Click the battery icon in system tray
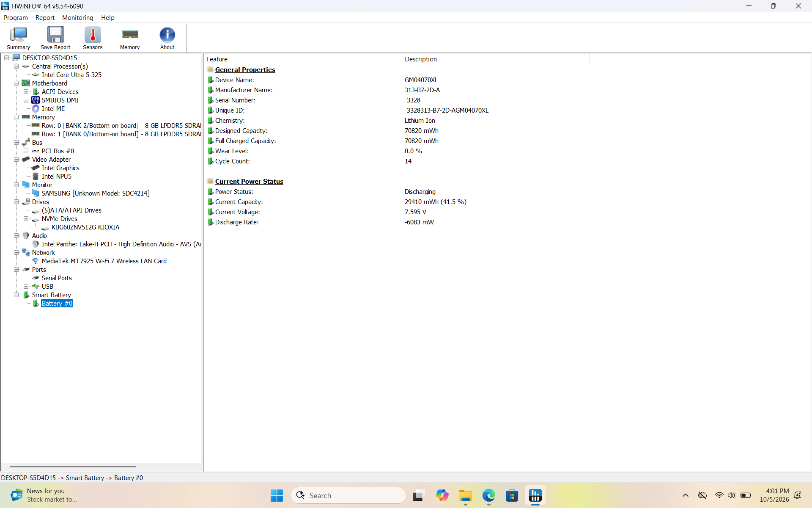Image resolution: width=812 pixels, height=508 pixels. coord(746,495)
